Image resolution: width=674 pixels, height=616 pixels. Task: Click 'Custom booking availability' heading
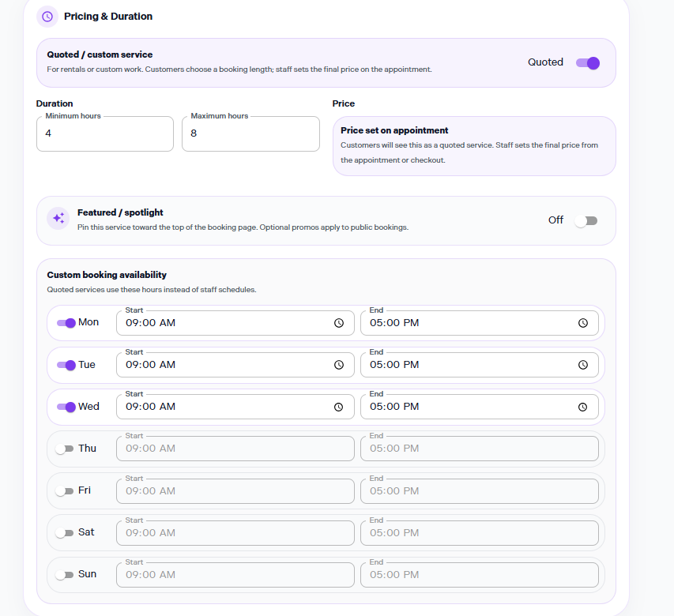point(107,275)
